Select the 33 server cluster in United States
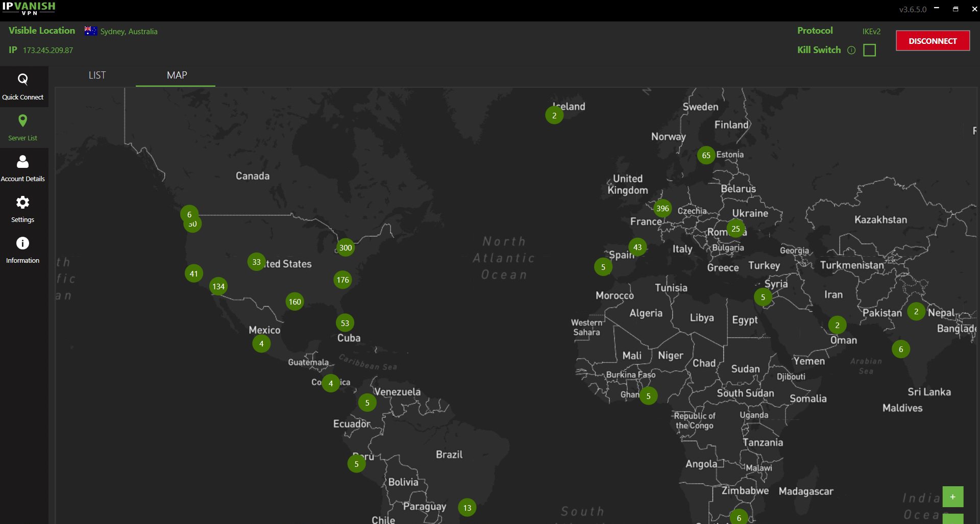Image resolution: width=980 pixels, height=524 pixels. click(256, 262)
